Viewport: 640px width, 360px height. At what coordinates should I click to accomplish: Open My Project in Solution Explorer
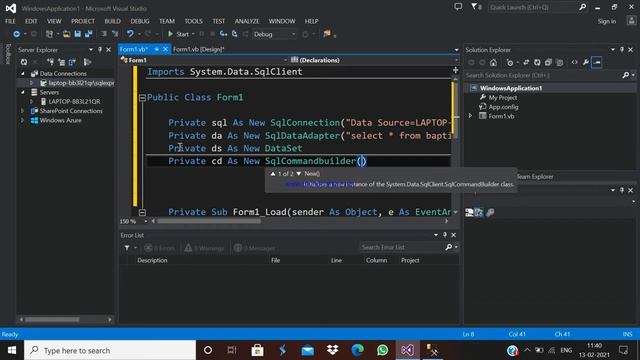502,98
